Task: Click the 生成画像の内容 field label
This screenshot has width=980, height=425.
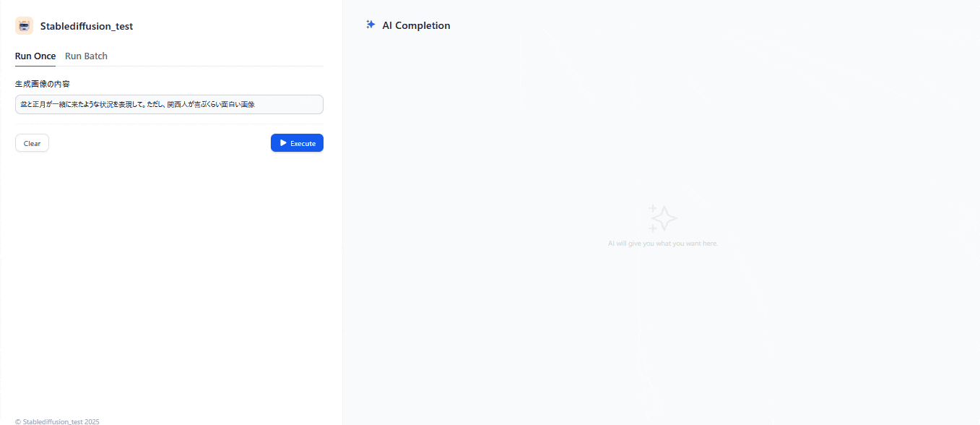Action: [x=43, y=83]
